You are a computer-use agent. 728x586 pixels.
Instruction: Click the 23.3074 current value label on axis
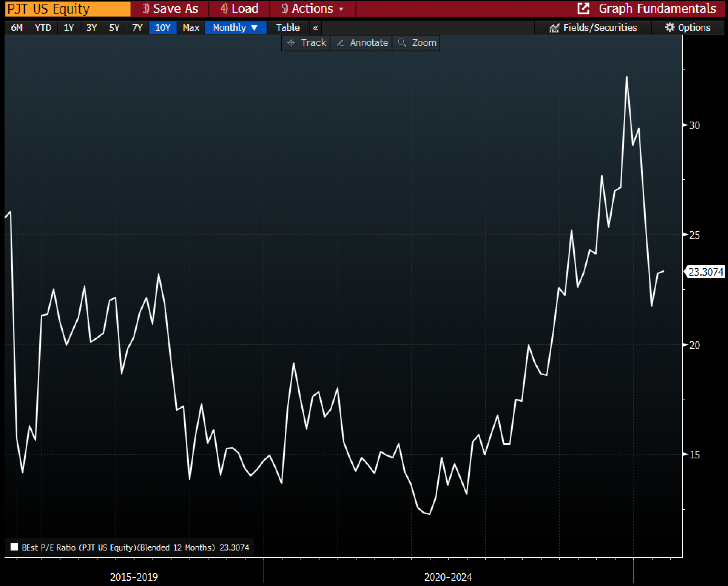pos(706,272)
